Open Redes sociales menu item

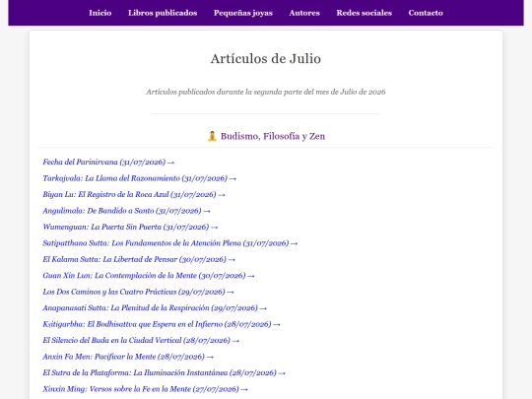pyautogui.click(x=365, y=13)
